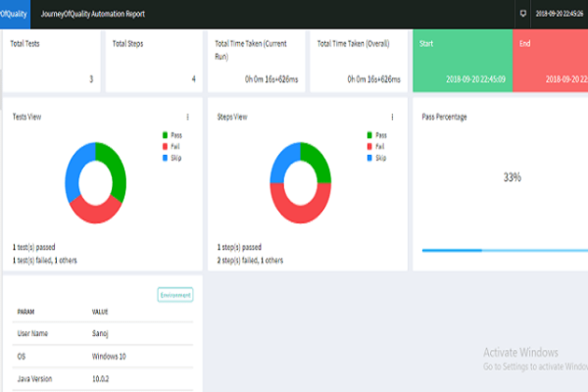Click the 10.0.2 Java version value
This screenshot has width=588, height=392.
pos(101,379)
